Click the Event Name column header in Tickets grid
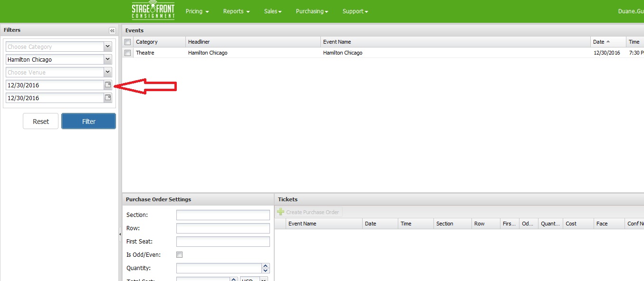Screen dimensions: 644x281 click(324, 224)
